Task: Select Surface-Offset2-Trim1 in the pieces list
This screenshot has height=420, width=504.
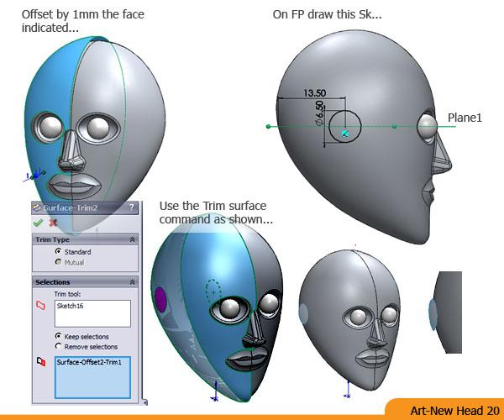Action: point(89,362)
